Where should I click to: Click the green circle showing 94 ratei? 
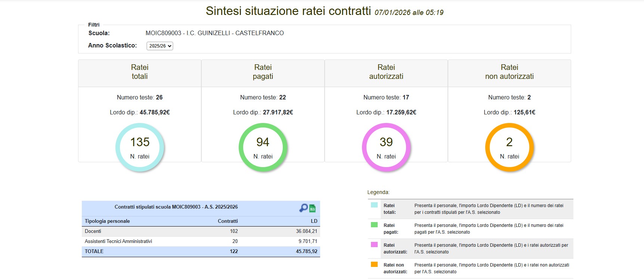(x=263, y=147)
